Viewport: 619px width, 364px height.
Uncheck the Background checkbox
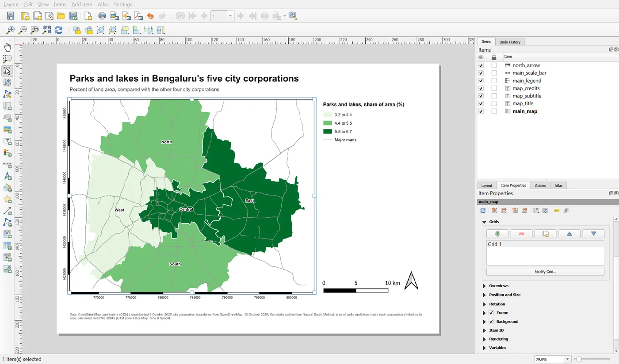[491, 322]
